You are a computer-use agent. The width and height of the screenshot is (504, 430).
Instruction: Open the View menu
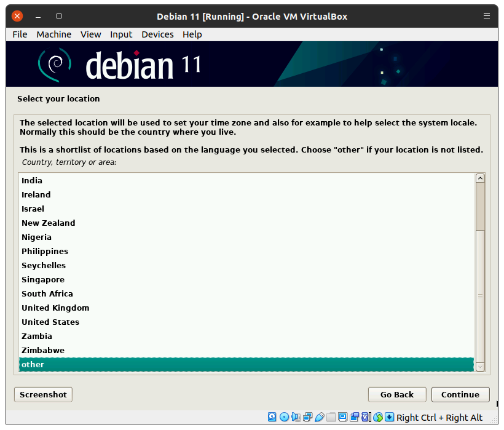coord(90,34)
